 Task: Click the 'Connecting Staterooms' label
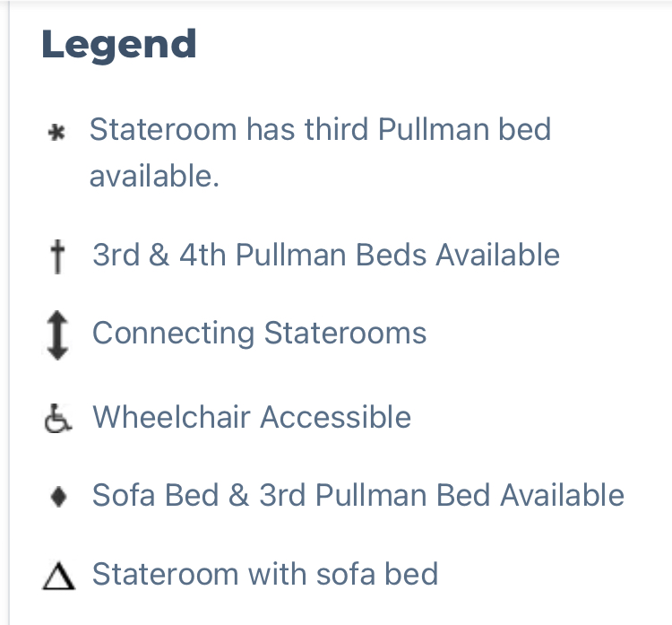(x=259, y=333)
